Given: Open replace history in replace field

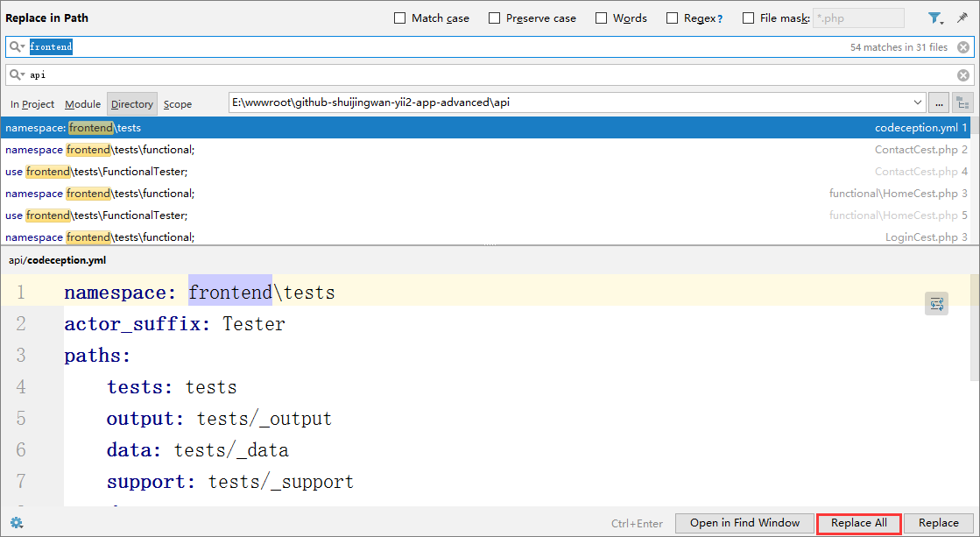Looking at the screenshot, I should coord(18,75).
